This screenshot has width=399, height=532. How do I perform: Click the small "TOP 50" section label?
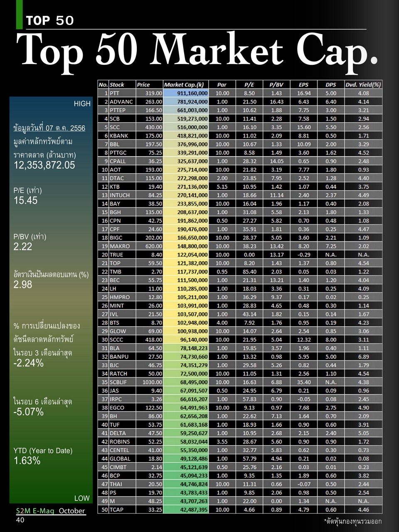coord(50,20)
